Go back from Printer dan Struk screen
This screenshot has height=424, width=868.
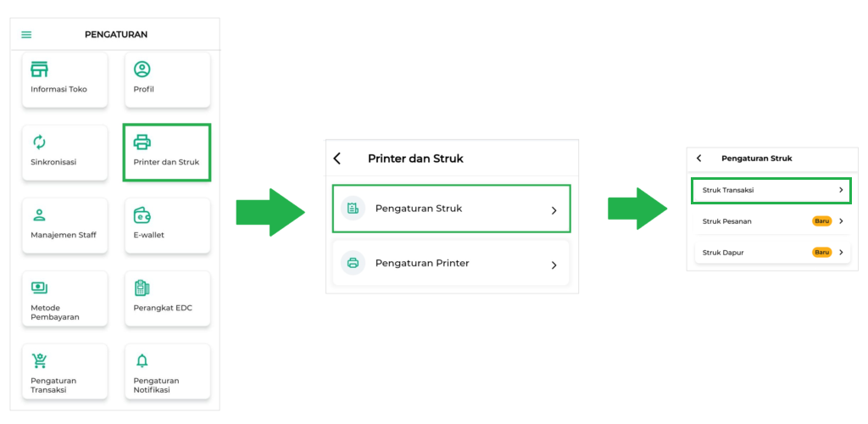pos(337,159)
